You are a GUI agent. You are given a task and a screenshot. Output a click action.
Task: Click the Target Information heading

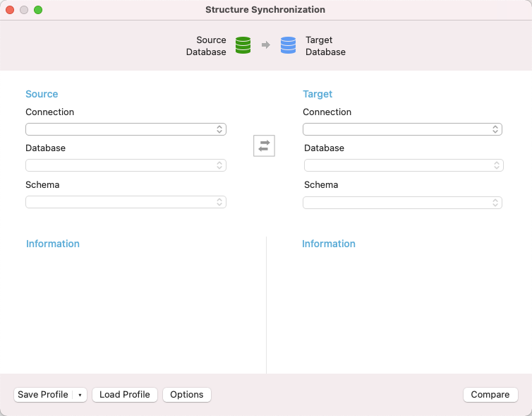[x=329, y=244]
